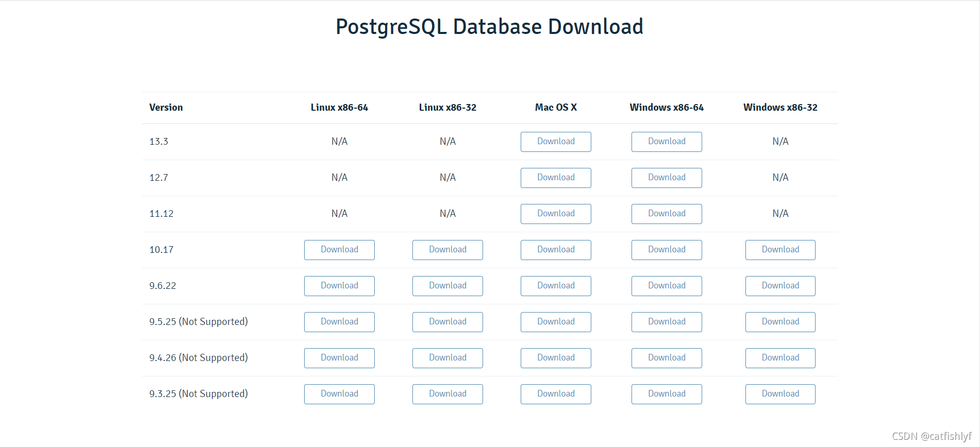Download PostgreSQL 9.6.22 for Mac OS X
The height and width of the screenshot is (447, 980).
point(556,286)
